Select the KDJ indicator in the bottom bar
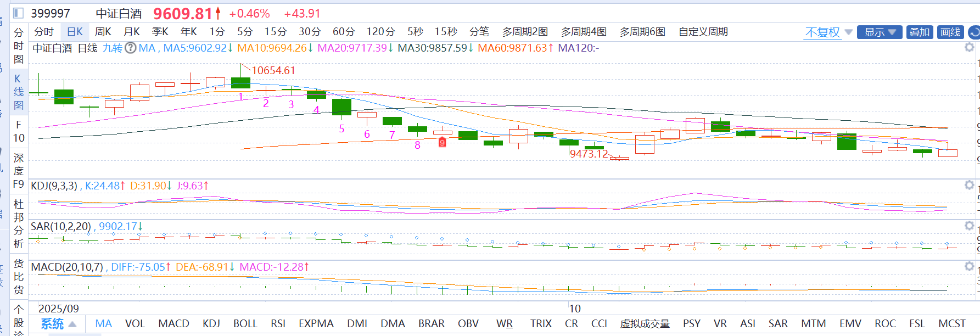Viewport: 980px width, 336px height. [211, 324]
